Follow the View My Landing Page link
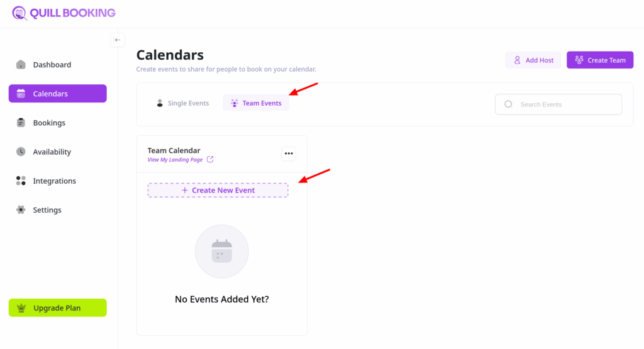644x349 pixels. (175, 160)
